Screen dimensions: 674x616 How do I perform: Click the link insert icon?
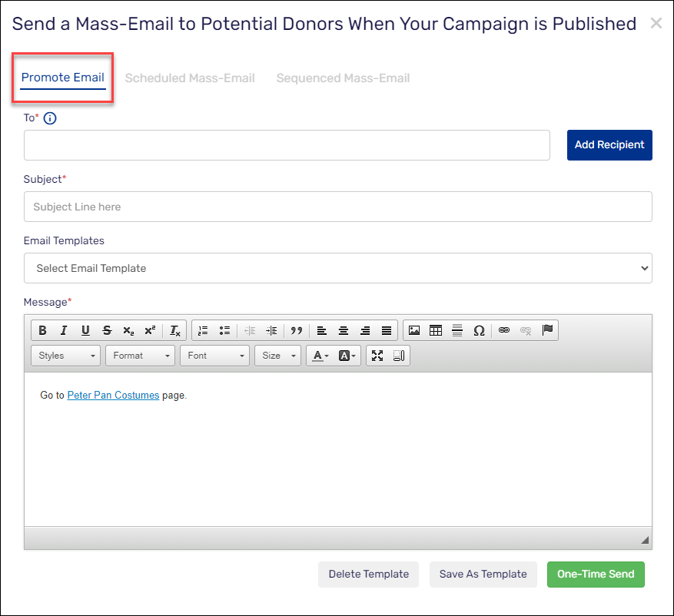[x=504, y=330]
